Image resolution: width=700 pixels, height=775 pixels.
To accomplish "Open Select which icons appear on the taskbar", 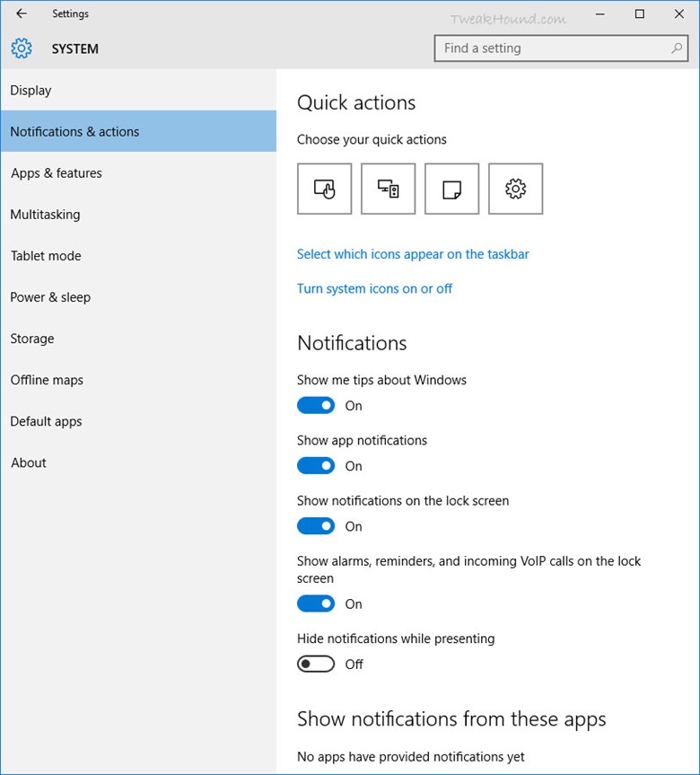I will [413, 254].
